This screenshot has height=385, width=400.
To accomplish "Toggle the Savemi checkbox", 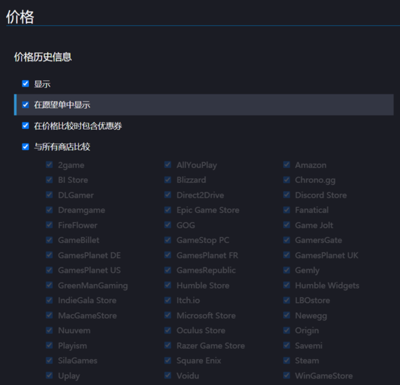I will [287, 345].
